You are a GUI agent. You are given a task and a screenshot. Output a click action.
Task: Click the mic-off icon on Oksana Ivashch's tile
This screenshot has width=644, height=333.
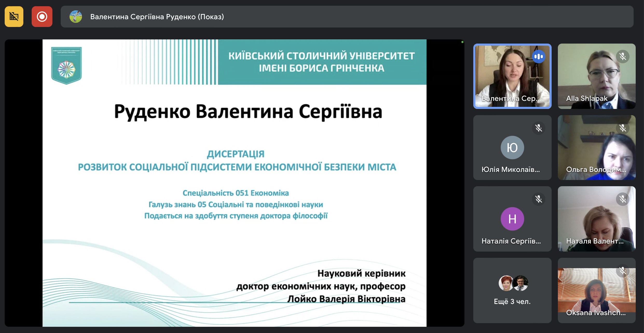click(623, 270)
